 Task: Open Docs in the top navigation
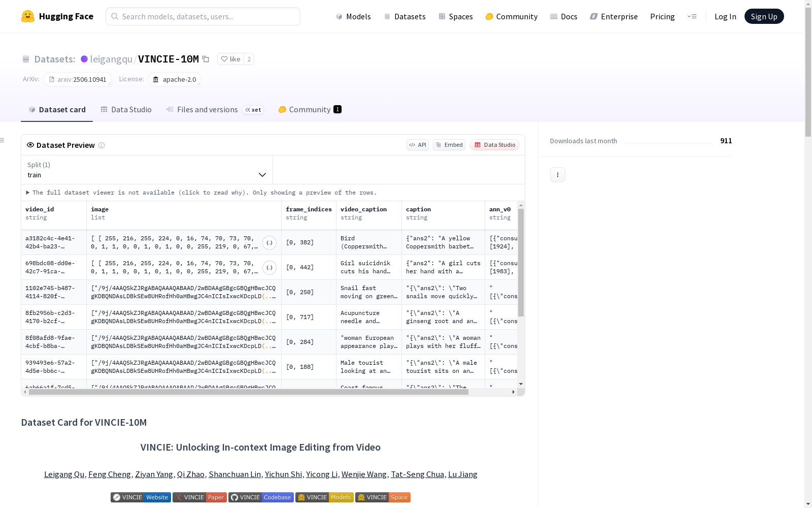click(564, 16)
